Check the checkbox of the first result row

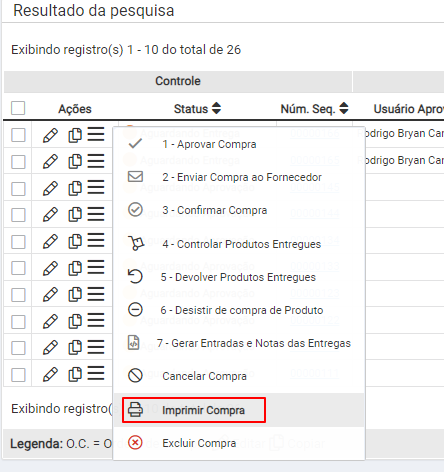(18, 135)
